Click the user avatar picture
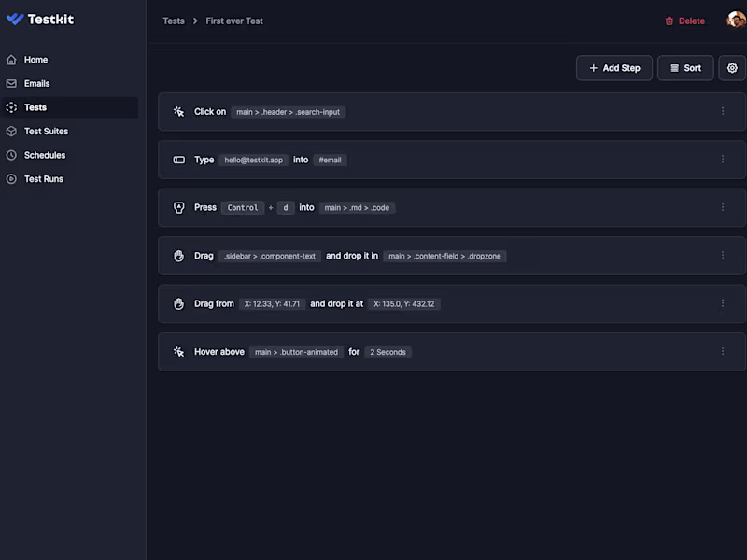 coord(736,21)
